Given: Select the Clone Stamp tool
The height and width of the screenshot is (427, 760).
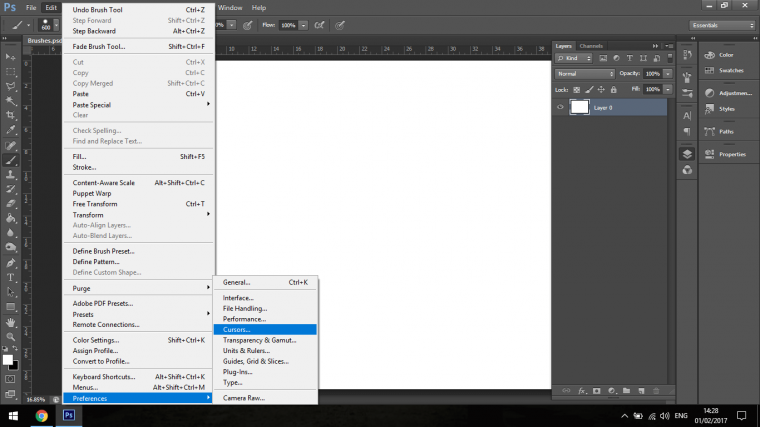Looking at the screenshot, I should tap(10, 174).
